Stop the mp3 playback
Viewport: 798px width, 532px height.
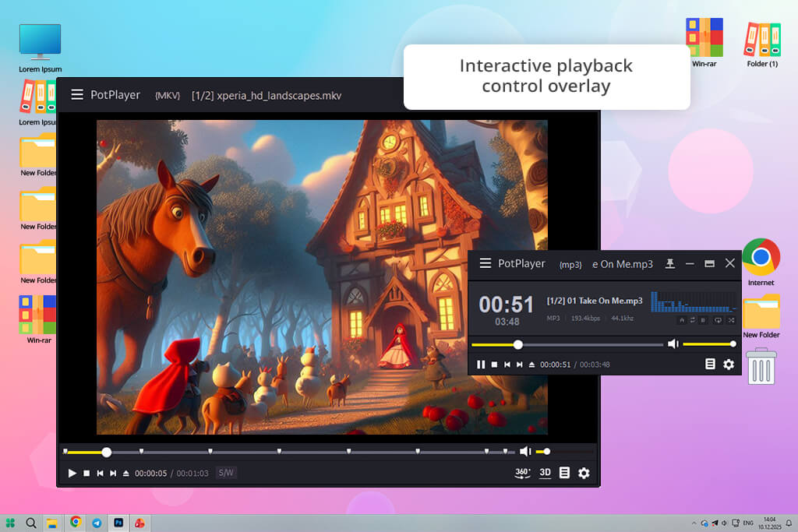494,365
